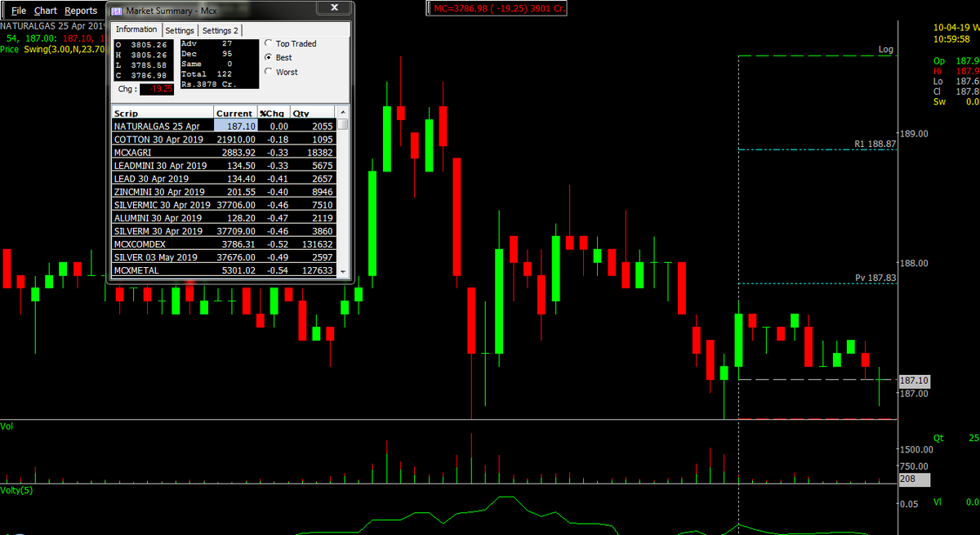Select the Best radio option

click(x=279, y=58)
